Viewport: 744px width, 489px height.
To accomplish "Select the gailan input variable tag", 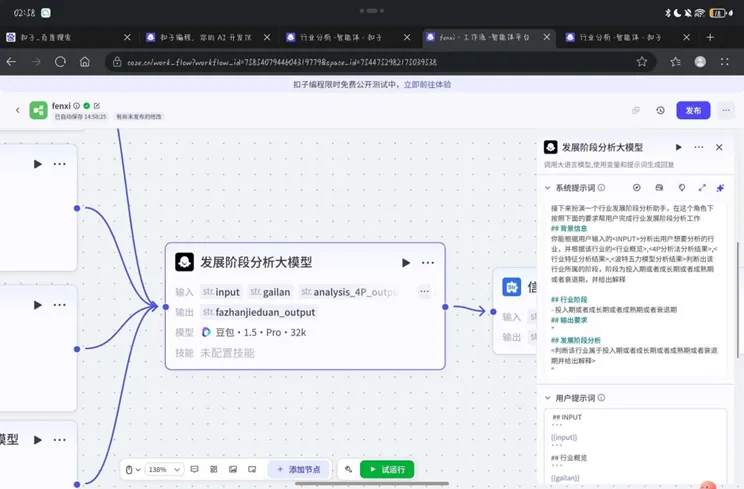I will [270, 292].
